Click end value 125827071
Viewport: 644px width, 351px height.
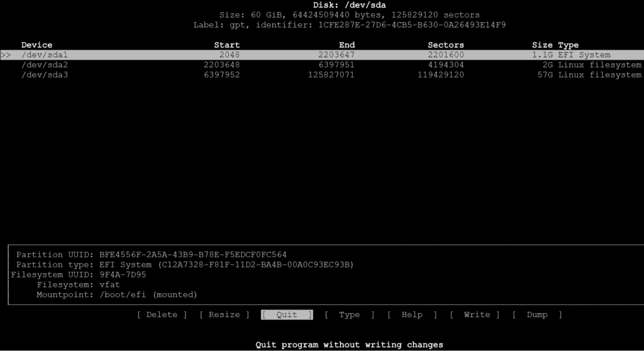point(331,75)
